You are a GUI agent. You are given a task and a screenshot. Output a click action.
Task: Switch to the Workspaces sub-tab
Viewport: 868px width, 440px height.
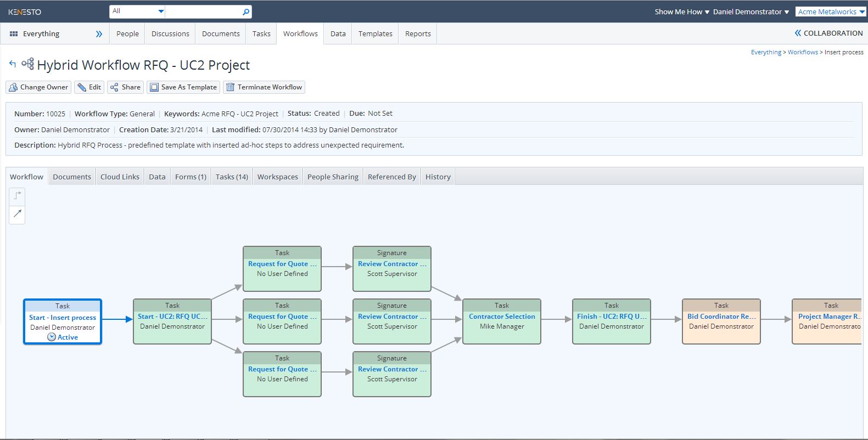(x=278, y=177)
